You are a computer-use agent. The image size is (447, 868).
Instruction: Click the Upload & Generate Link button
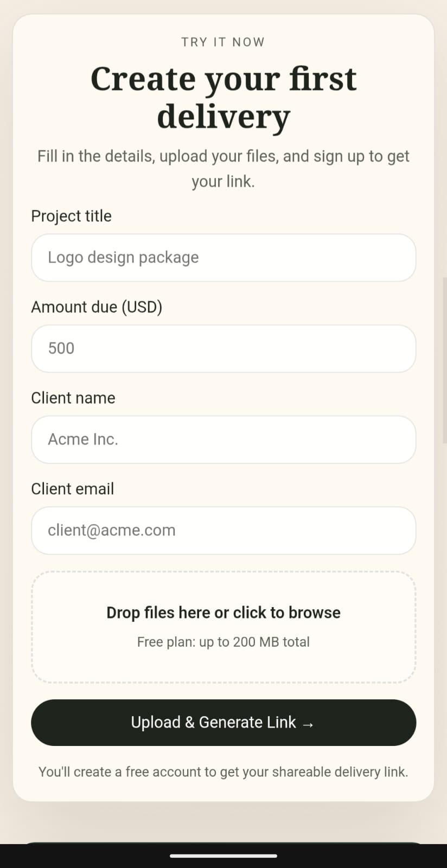click(213, 723)
